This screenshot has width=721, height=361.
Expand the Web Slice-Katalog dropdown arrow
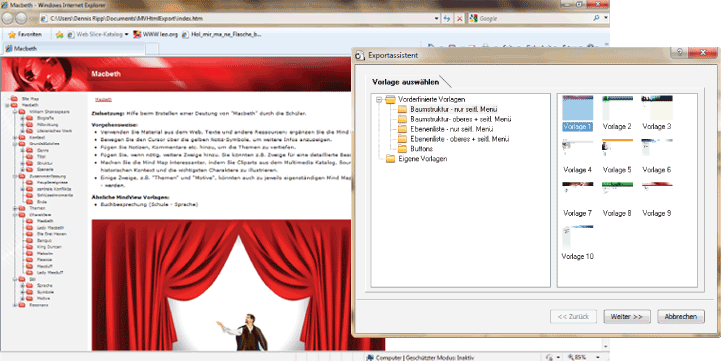click(x=126, y=34)
